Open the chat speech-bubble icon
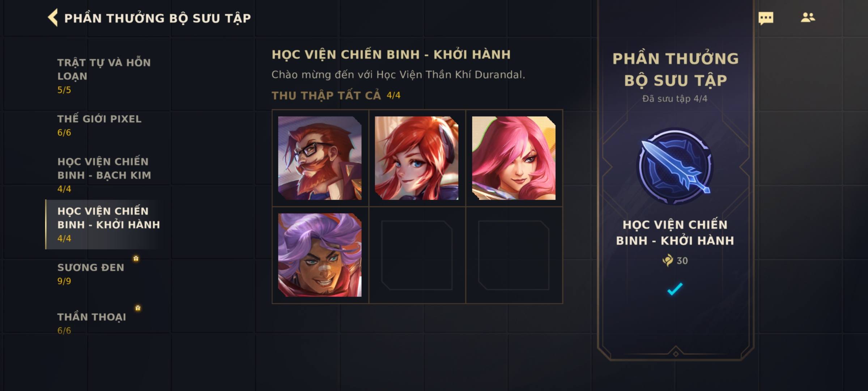868x391 pixels. [766, 18]
